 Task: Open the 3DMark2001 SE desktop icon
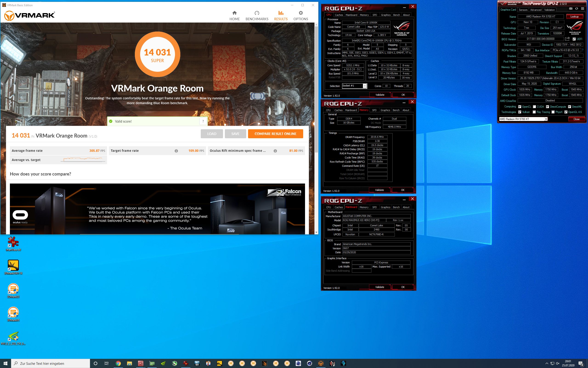click(x=13, y=267)
